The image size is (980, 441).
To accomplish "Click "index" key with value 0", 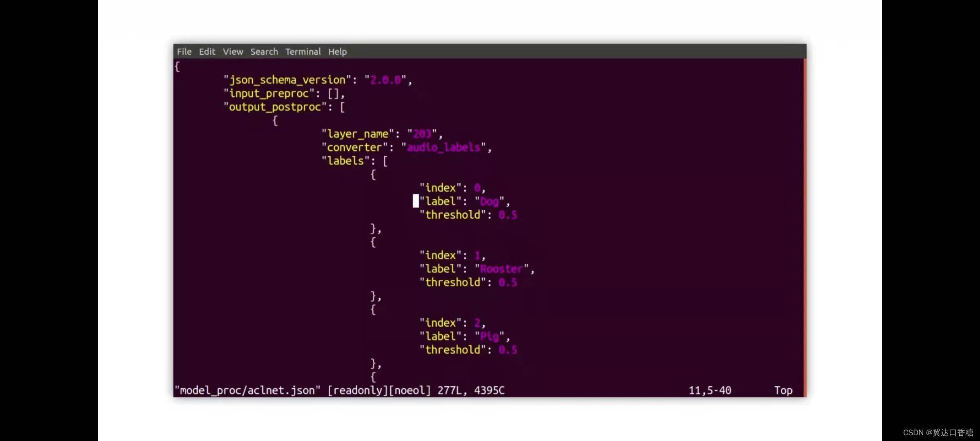I will 440,188.
